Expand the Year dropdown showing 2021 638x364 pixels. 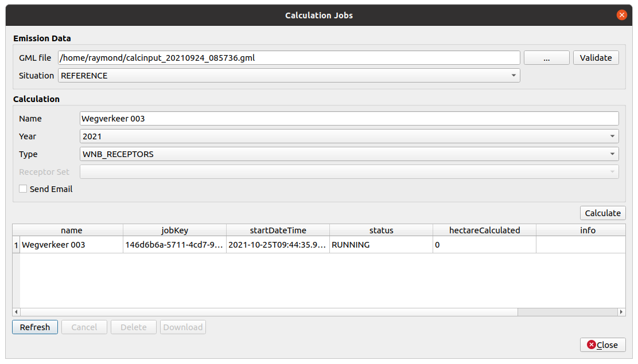(x=349, y=136)
